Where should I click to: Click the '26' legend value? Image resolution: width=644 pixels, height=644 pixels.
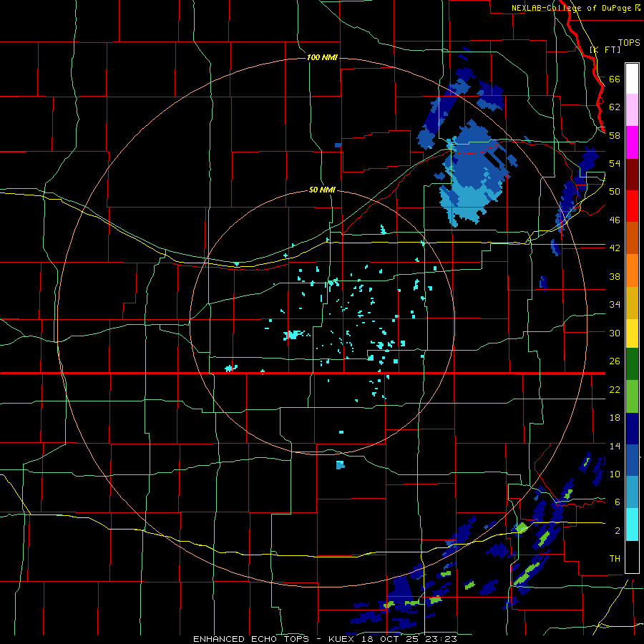click(x=615, y=361)
